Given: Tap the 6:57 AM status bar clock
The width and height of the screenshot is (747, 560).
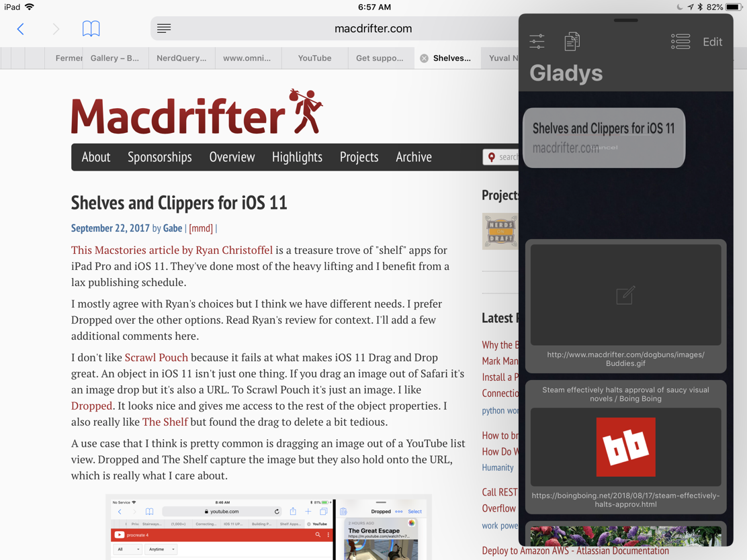Looking at the screenshot, I should pos(374,7).
